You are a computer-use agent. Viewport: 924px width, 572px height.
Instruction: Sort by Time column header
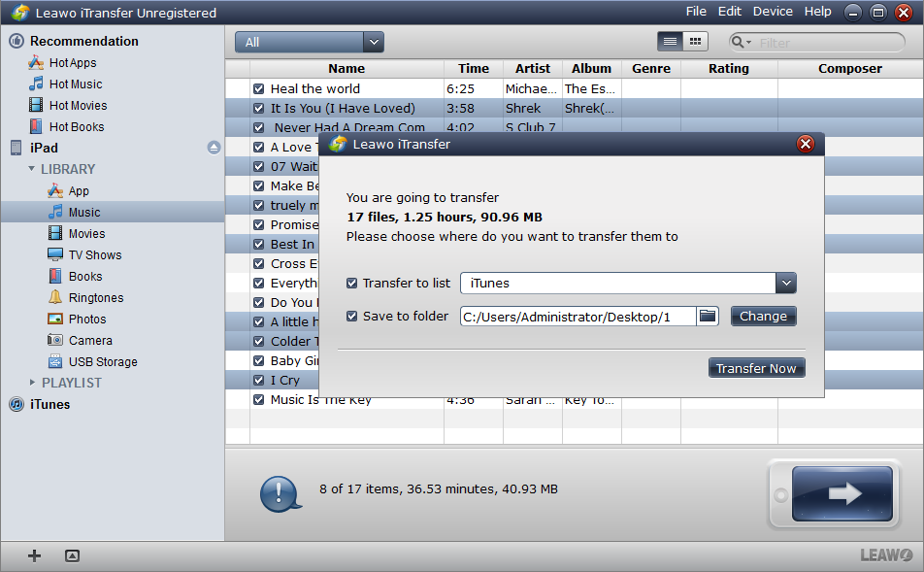[474, 68]
